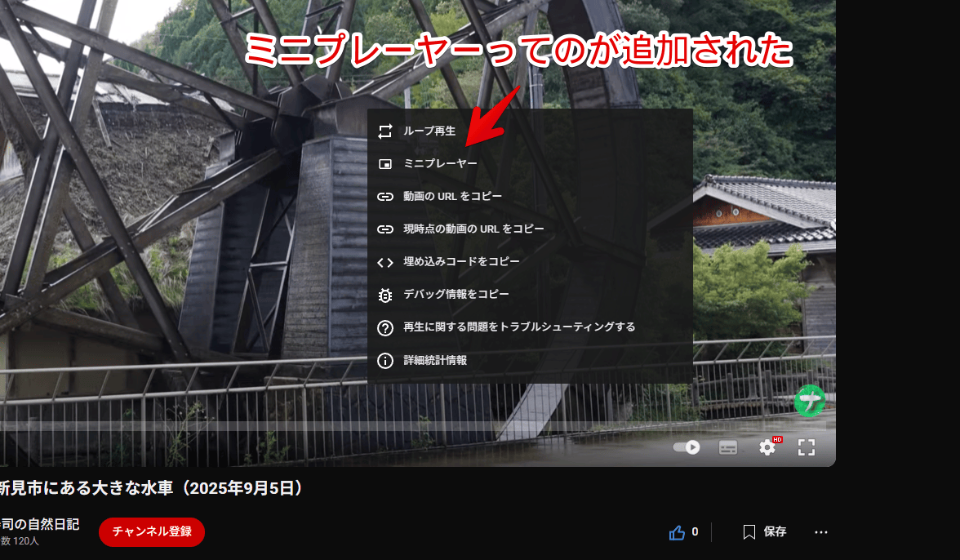Expand the three-dot more actions menu

821,532
